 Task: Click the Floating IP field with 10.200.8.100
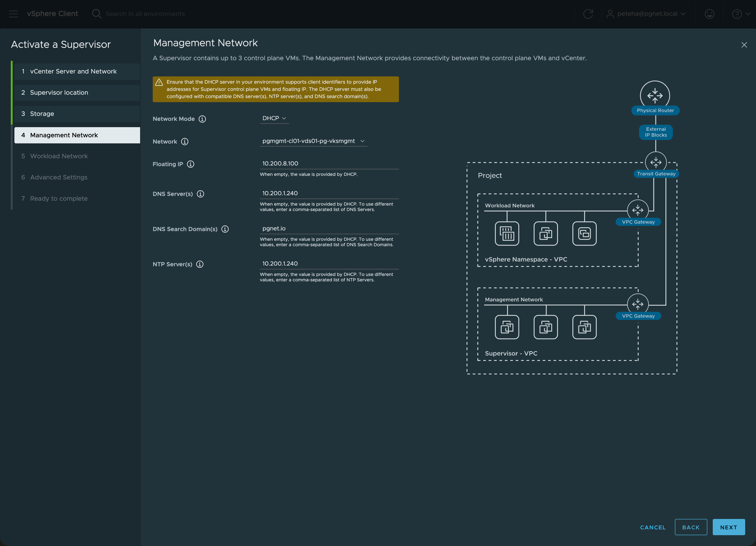[x=329, y=164]
